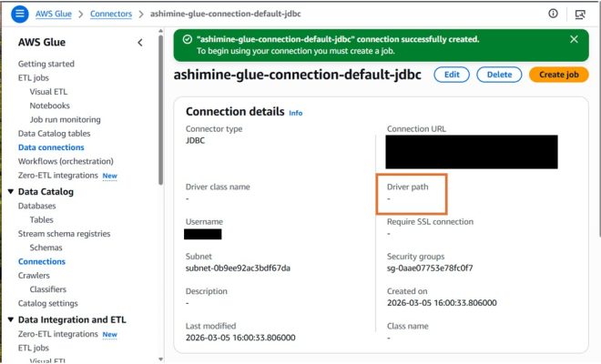Delete the connection using Delete button
This screenshot has width=601, height=364.
click(499, 75)
